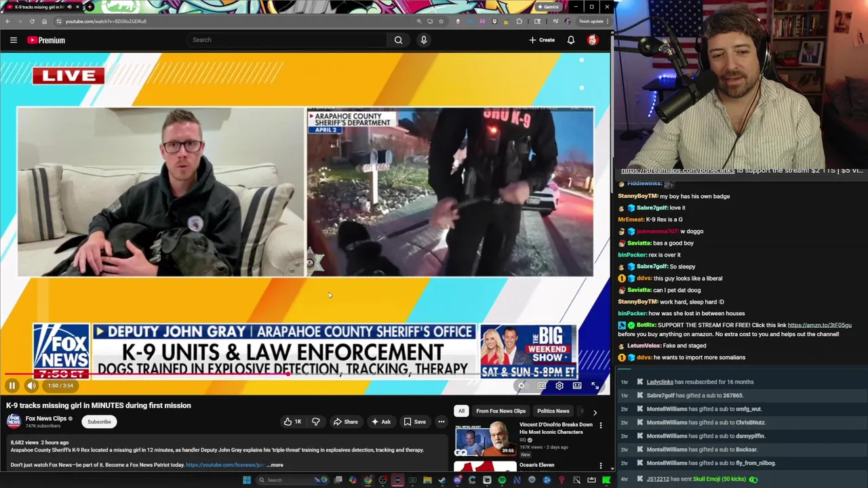Go to the YouTube Premium home logo
The width and height of the screenshot is (868, 488).
46,40
